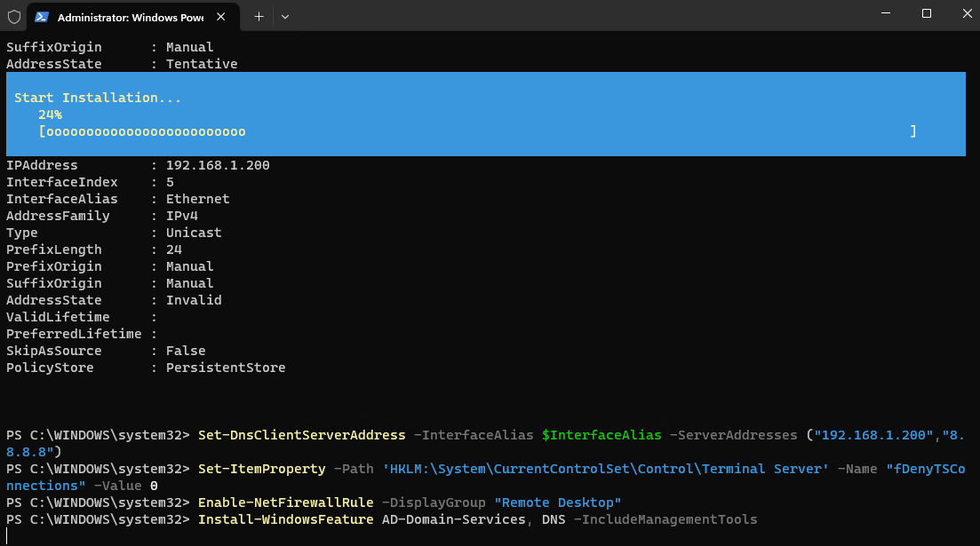Click the "Remote Desktop" string argument
Image resolution: width=980 pixels, height=546 pixels.
558,502
